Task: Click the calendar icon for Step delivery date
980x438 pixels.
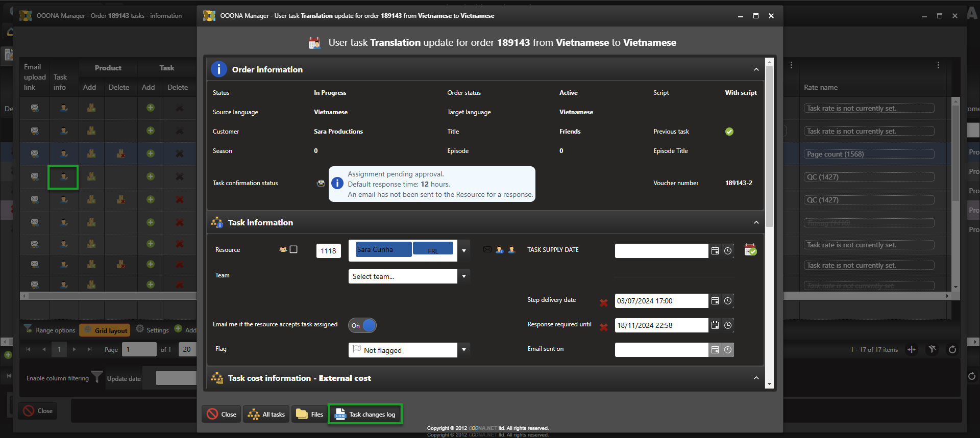Action: point(715,301)
